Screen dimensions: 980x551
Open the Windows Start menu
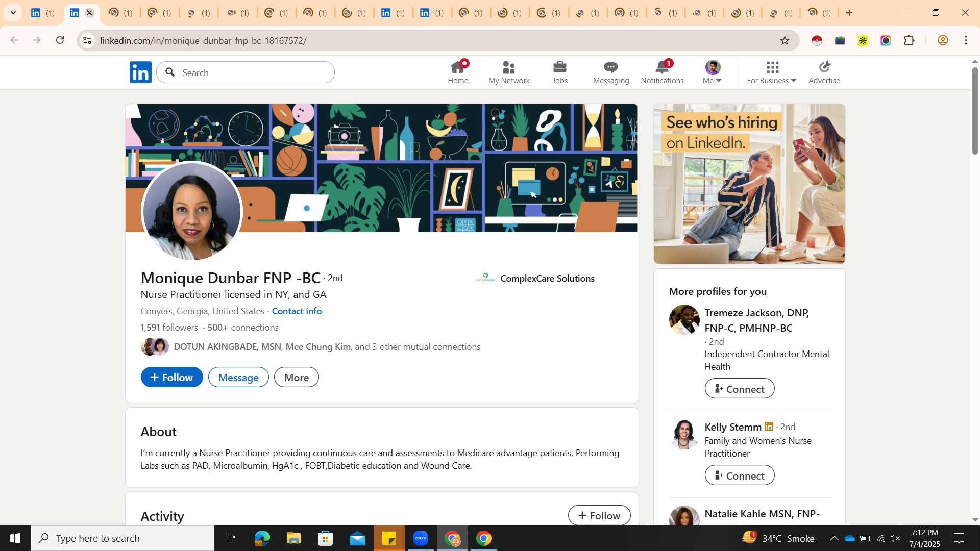coord(15,538)
